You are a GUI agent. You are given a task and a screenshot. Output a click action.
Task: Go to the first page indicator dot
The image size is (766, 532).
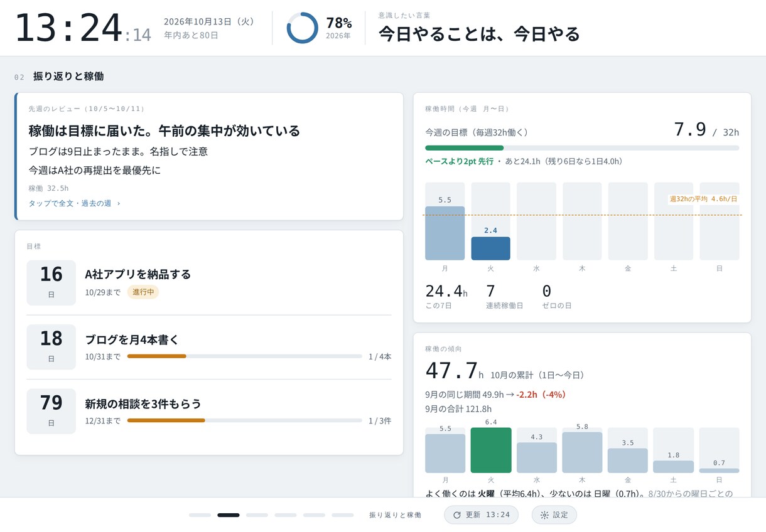[200, 515]
